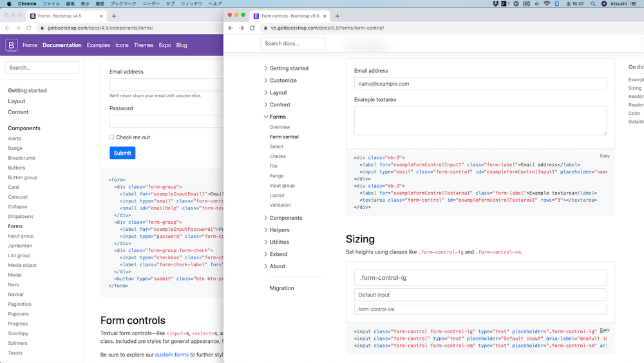Open Overview page under Forms
This screenshot has width=644, height=363.
(279, 127)
